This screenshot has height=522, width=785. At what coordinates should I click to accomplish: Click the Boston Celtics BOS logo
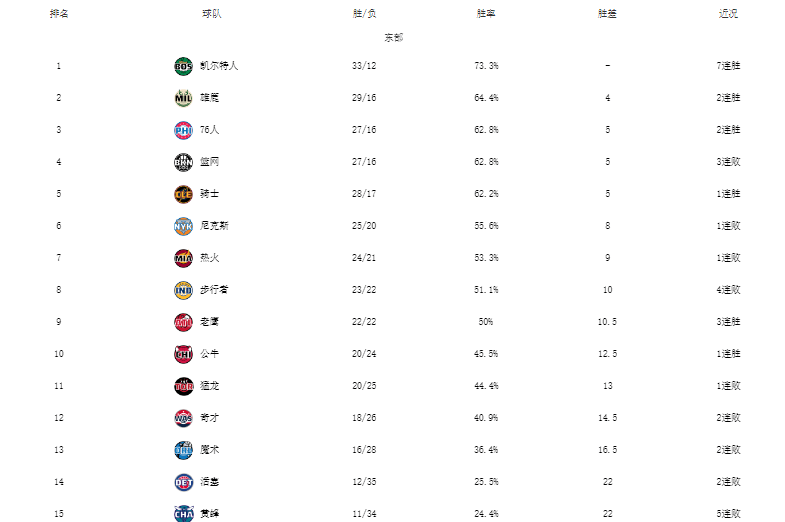(x=183, y=66)
